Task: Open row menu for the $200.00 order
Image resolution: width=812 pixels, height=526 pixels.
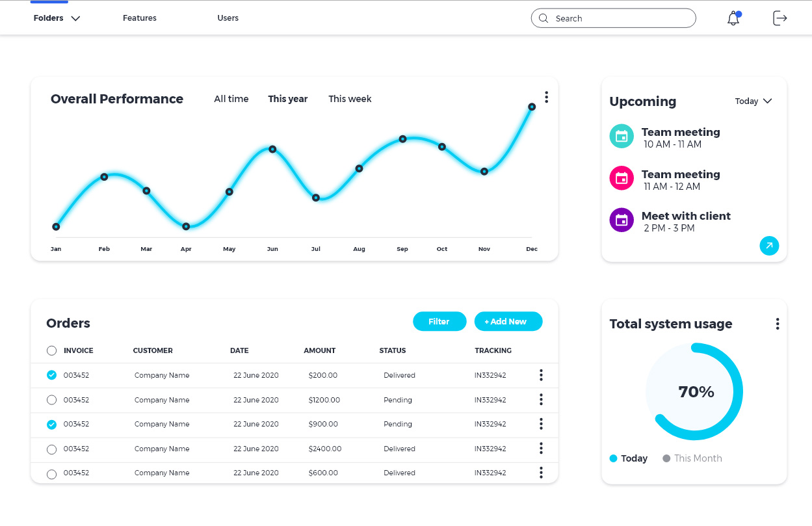Action: pos(541,375)
